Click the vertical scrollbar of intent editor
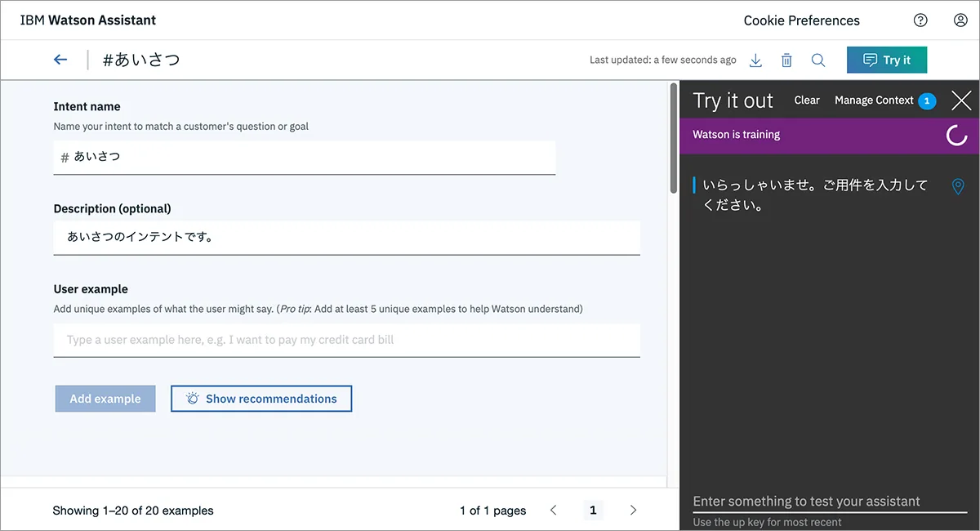The width and height of the screenshot is (980, 531). click(673, 138)
